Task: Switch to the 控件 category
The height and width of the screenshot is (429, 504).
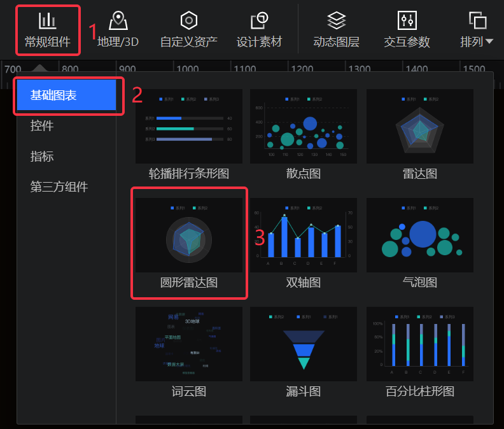Action: [x=42, y=126]
